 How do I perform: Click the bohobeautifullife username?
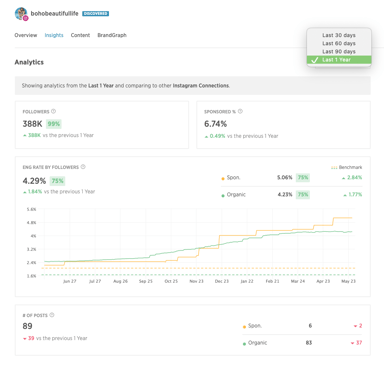click(x=54, y=13)
